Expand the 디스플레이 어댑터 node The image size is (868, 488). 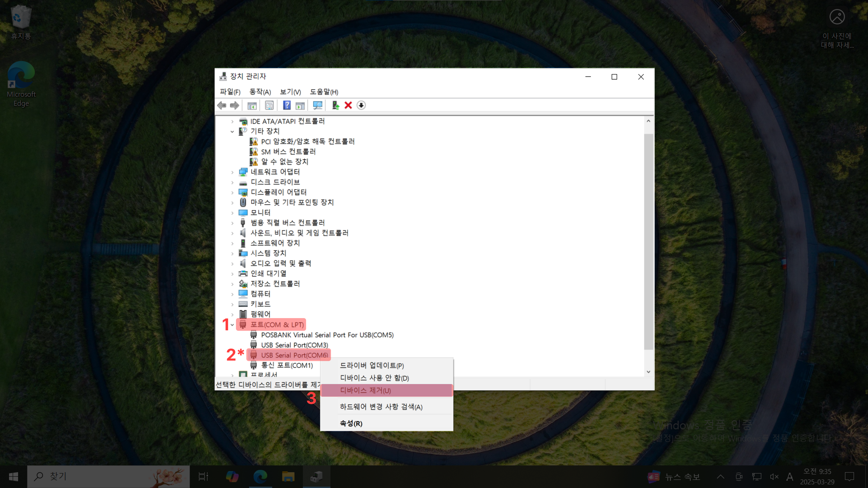[232, 192]
